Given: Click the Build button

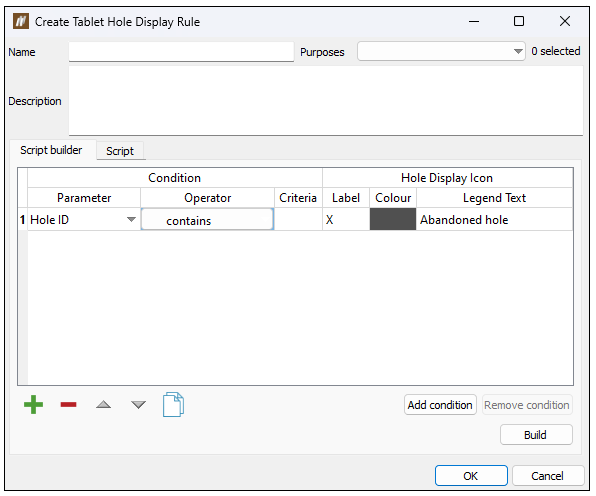Looking at the screenshot, I should (536, 434).
